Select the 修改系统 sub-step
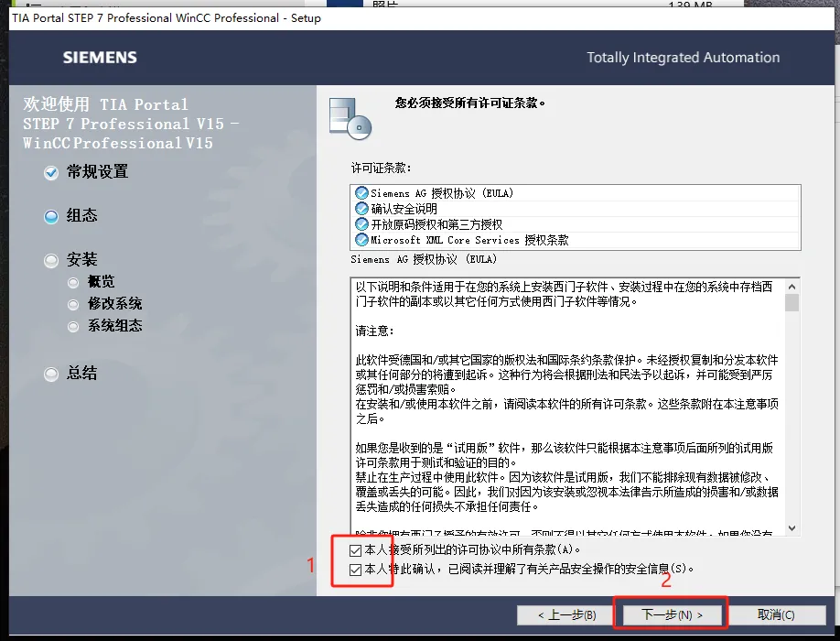Image resolution: width=840 pixels, height=641 pixels. tap(114, 304)
